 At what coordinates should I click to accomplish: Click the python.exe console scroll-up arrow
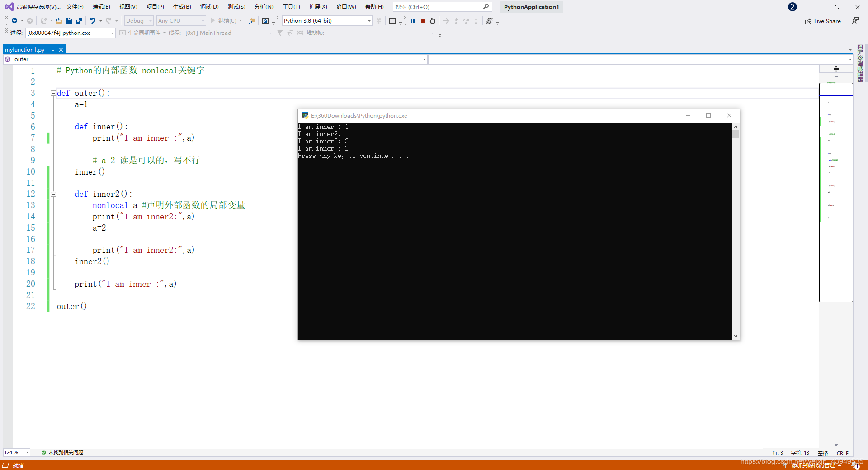[736, 127]
